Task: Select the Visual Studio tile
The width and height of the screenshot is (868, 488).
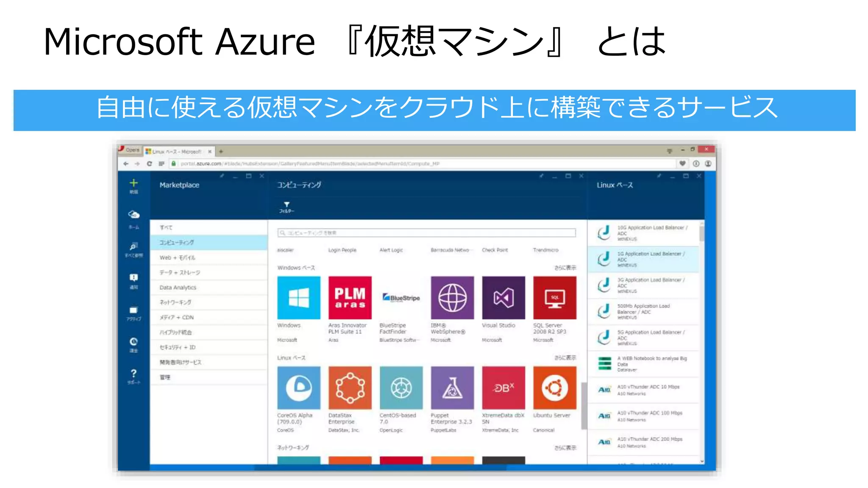Action: (x=504, y=298)
